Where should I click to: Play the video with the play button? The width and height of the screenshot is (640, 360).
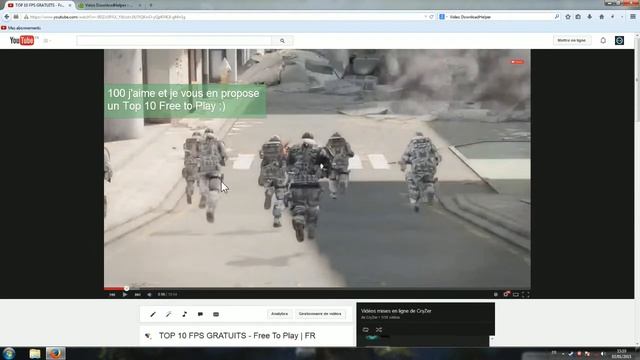[124, 294]
